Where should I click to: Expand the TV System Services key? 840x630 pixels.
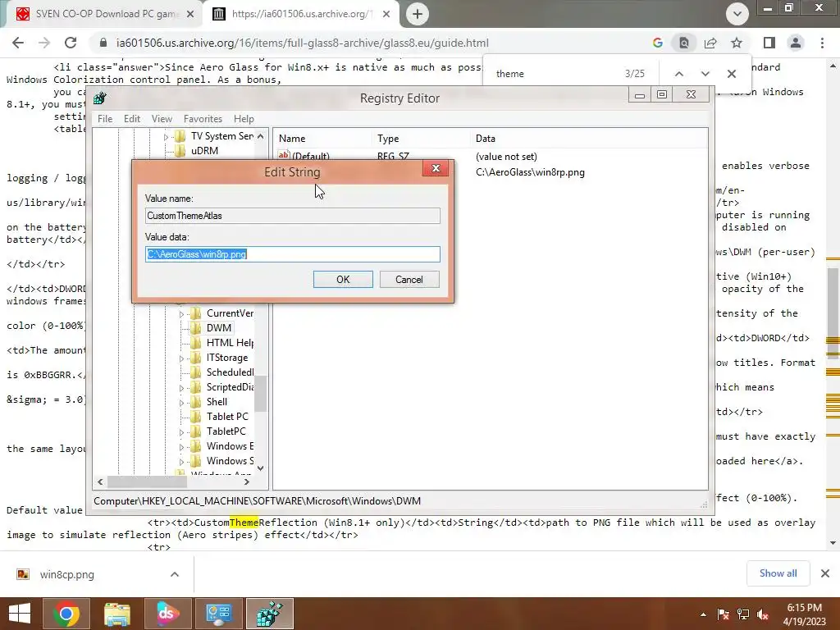[x=166, y=137]
